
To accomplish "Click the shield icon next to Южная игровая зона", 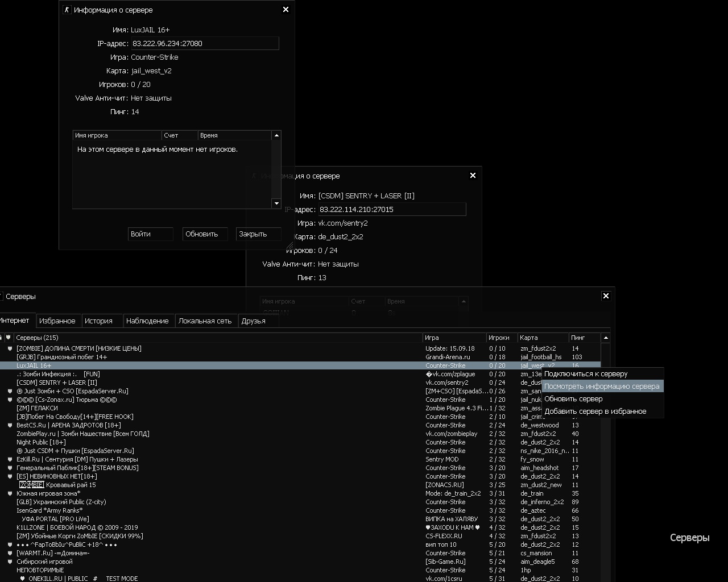I will coord(10,493).
